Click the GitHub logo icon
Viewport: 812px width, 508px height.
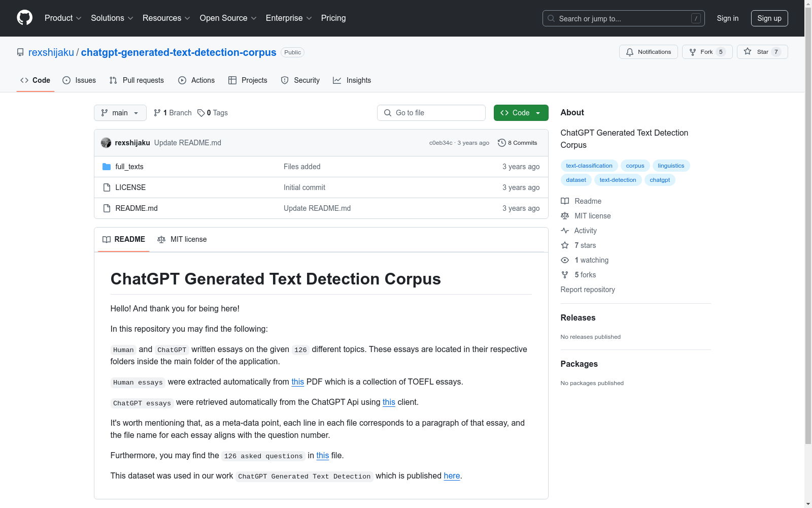pos(24,18)
